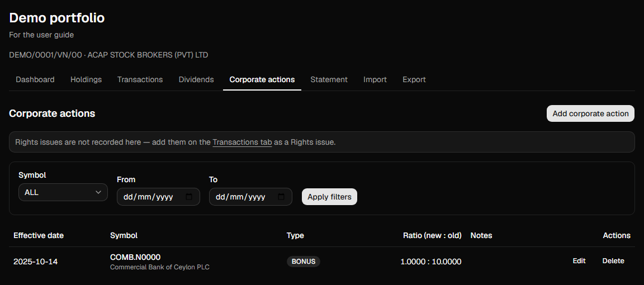
Task: Edit the COMB.N0000 bonus action
Action: [579, 261]
